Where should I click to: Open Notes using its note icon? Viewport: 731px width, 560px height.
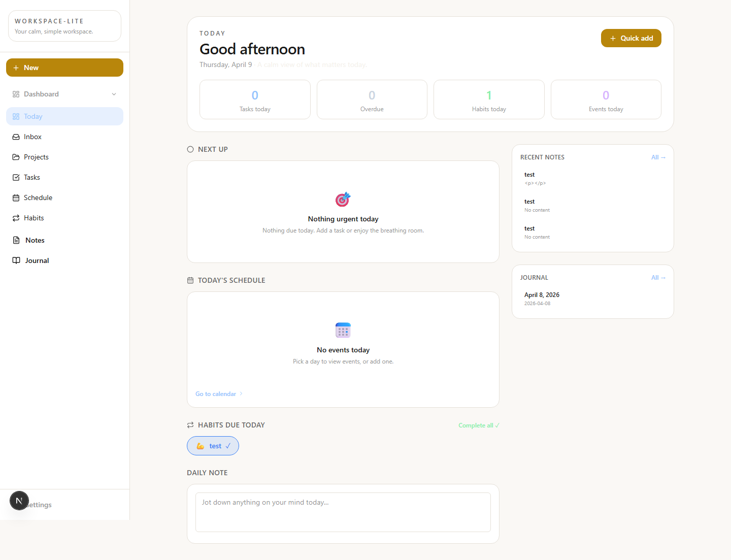coord(17,240)
